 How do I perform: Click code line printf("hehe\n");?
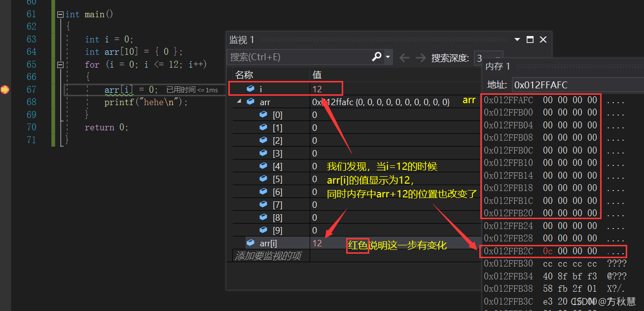pyautogui.click(x=146, y=102)
